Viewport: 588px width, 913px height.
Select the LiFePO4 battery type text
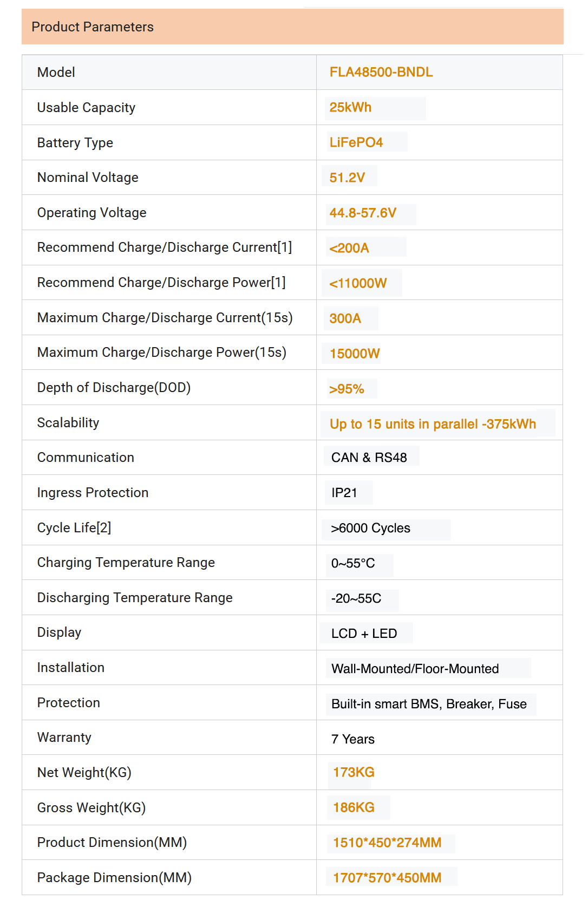coord(356,142)
